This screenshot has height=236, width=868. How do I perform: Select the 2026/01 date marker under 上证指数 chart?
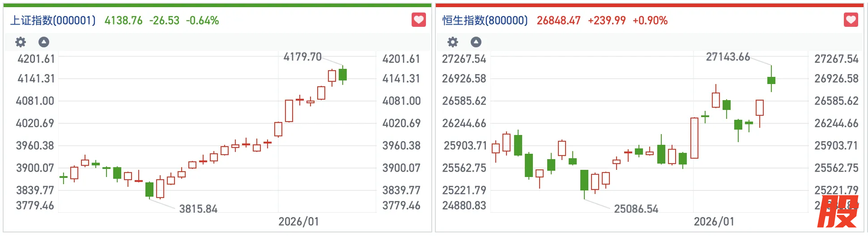click(x=298, y=222)
